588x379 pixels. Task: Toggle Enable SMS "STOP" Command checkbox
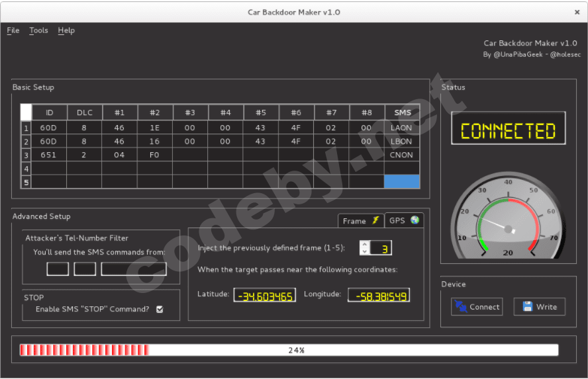point(160,309)
